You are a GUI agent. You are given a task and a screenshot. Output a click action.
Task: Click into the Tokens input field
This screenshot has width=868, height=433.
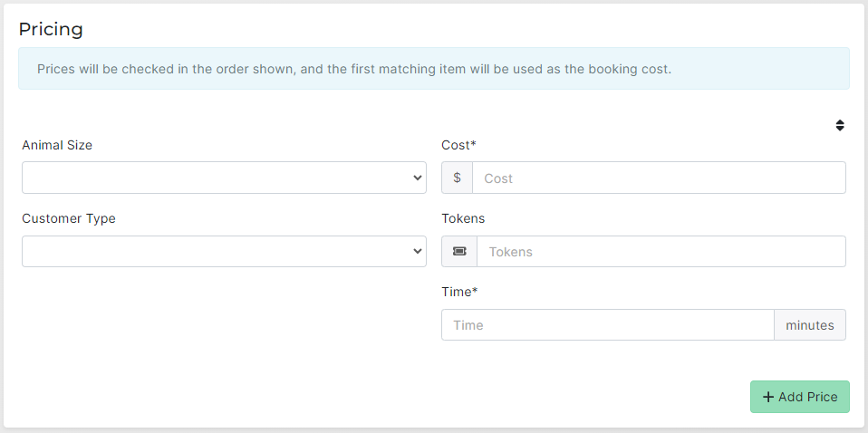[x=661, y=252]
